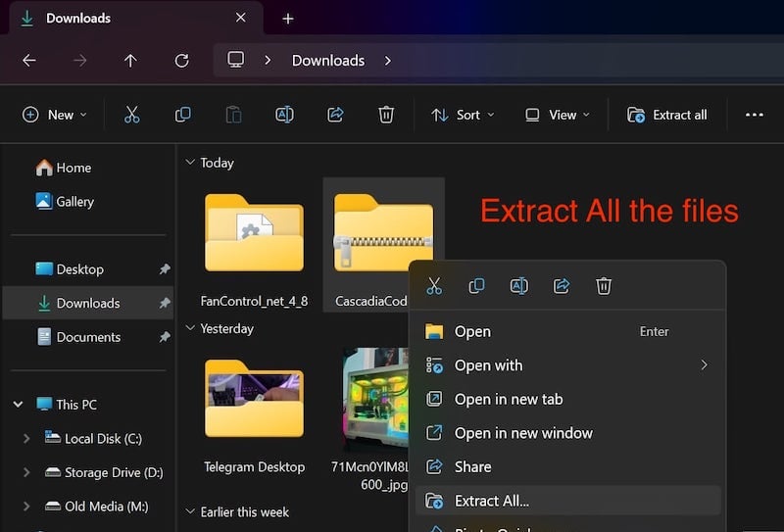Click the This PC monitor icon in address bar
784x532 pixels.
click(235, 60)
